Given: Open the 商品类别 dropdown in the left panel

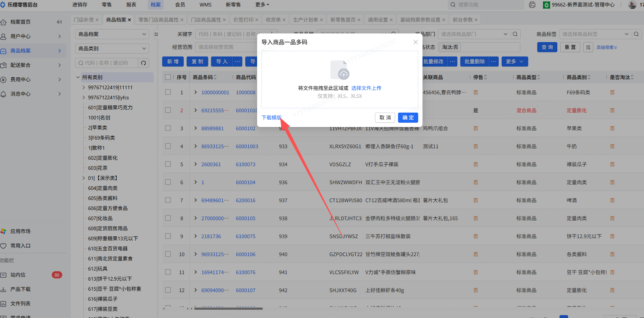Looking at the screenshot, I should (112, 49).
